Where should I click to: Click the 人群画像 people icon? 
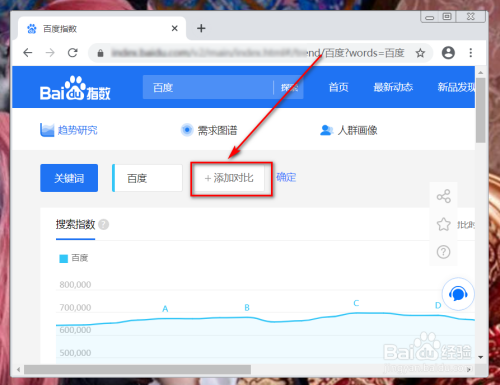tap(326, 130)
